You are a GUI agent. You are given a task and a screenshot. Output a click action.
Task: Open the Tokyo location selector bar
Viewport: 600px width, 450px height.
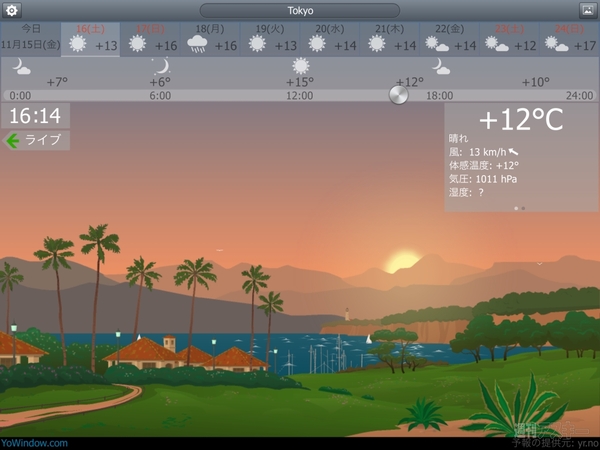tap(300, 11)
